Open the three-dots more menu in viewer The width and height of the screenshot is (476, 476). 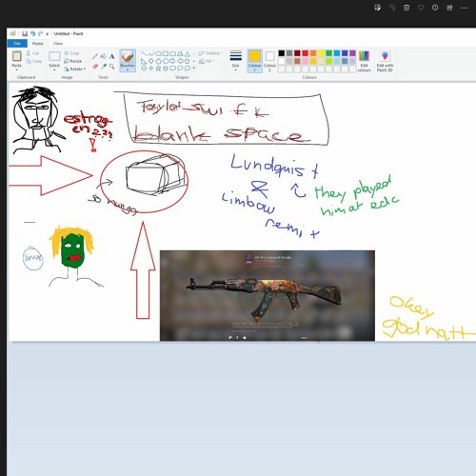point(464,8)
